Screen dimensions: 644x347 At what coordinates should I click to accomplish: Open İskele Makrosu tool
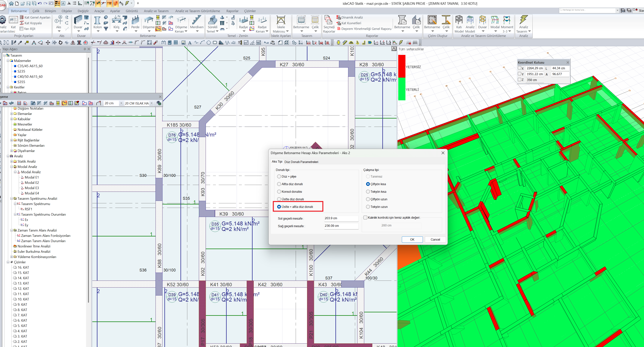(281, 24)
